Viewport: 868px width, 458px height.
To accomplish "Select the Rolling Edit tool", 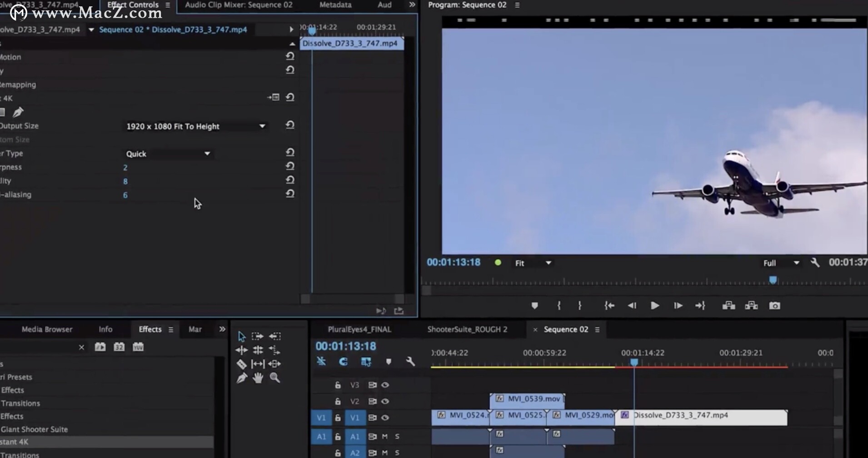I will point(258,350).
